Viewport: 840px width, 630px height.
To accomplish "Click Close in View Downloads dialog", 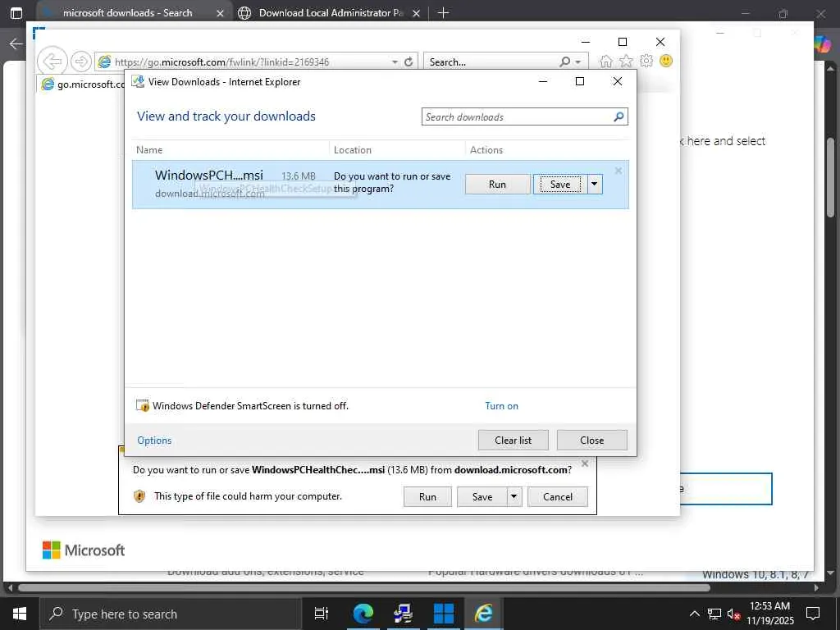I will tap(592, 441).
